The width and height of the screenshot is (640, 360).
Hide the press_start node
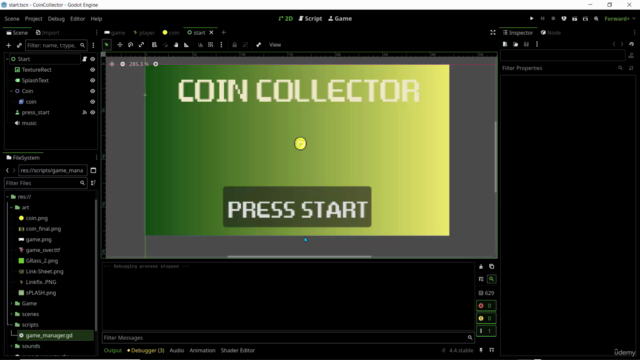(x=93, y=112)
